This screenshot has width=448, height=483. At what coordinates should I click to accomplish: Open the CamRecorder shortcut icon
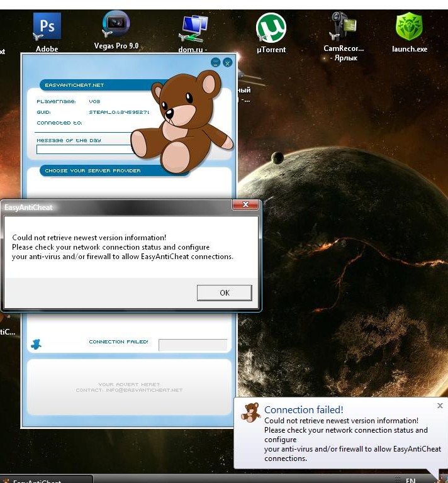pos(344,35)
